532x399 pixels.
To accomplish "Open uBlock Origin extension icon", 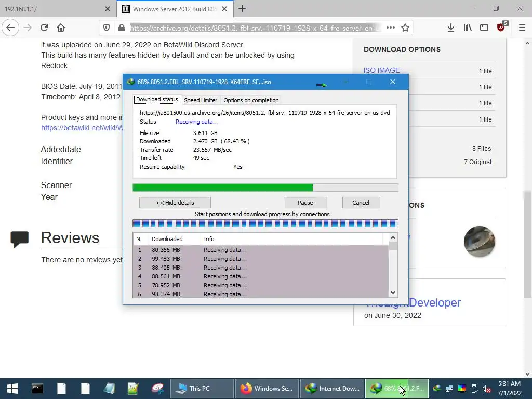I will point(501,27).
